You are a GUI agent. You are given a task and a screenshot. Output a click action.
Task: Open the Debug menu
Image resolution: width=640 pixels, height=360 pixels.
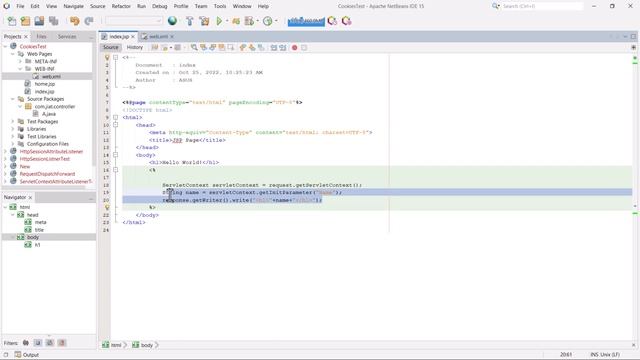(160, 6)
